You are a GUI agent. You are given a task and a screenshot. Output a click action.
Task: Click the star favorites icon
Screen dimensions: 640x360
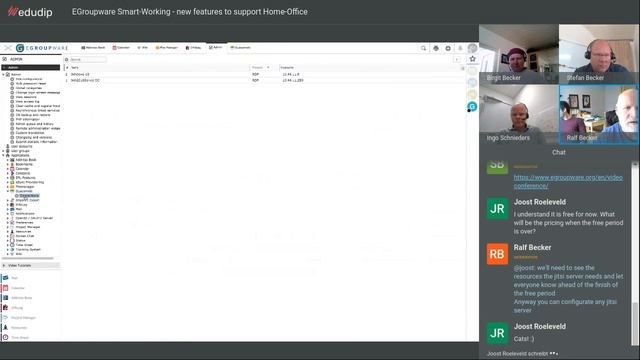tap(472, 59)
